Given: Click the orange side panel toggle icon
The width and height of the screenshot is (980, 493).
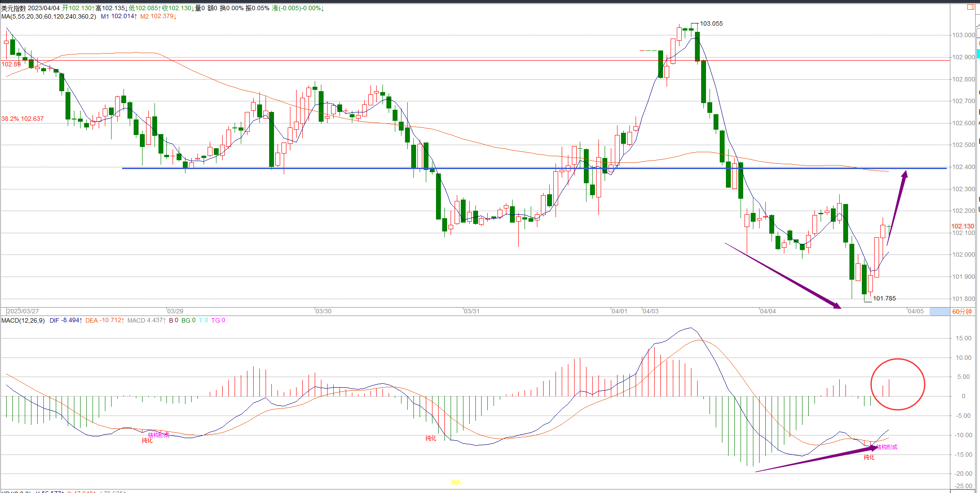Looking at the screenshot, I should [971, 7].
